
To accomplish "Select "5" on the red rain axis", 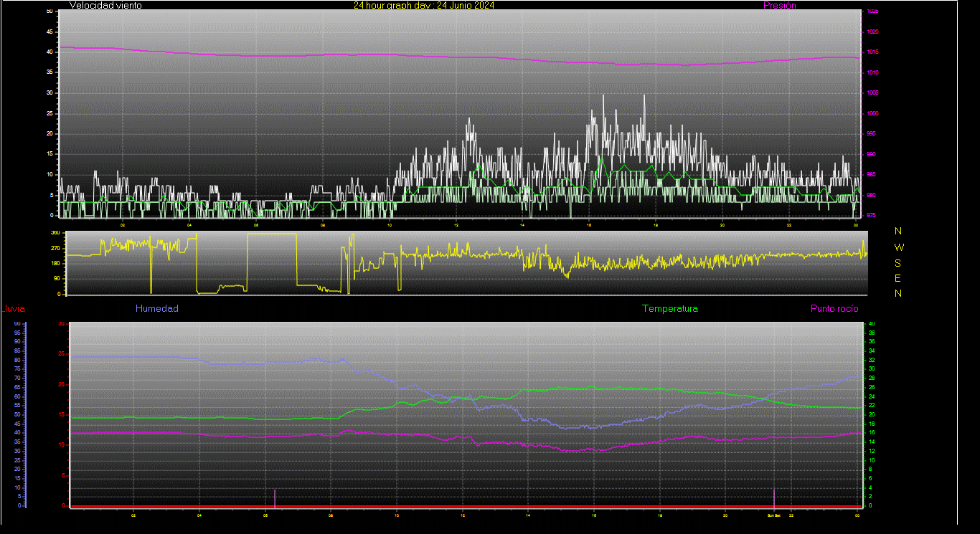I will 62,475.
